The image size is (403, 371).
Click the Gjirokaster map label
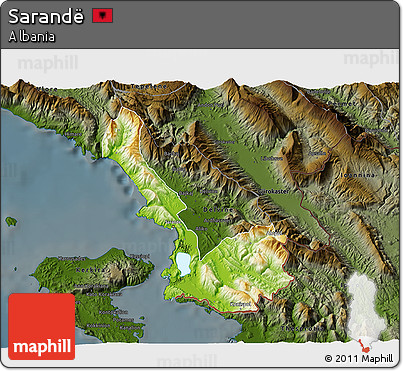click(273, 192)
